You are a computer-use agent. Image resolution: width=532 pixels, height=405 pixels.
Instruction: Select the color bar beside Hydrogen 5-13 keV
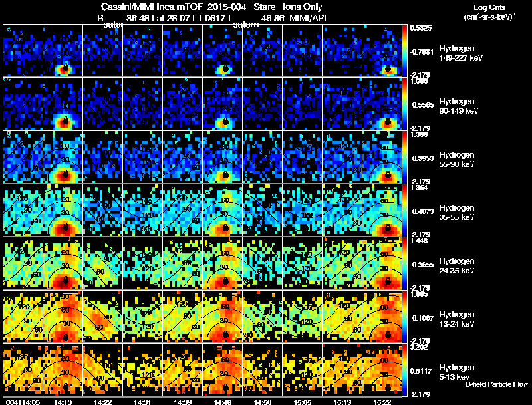404,370
